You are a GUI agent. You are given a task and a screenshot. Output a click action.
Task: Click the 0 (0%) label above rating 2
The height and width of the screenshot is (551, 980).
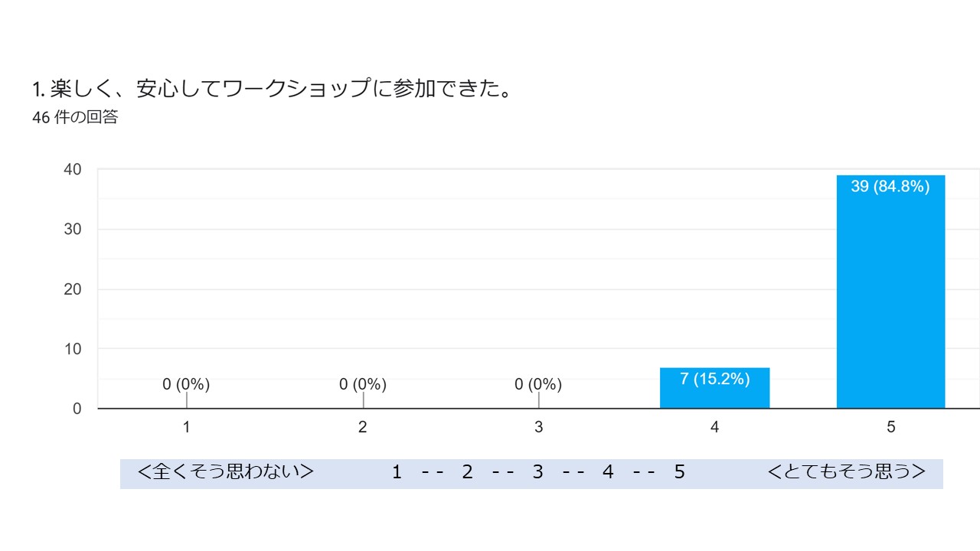(x=363, y=384)
